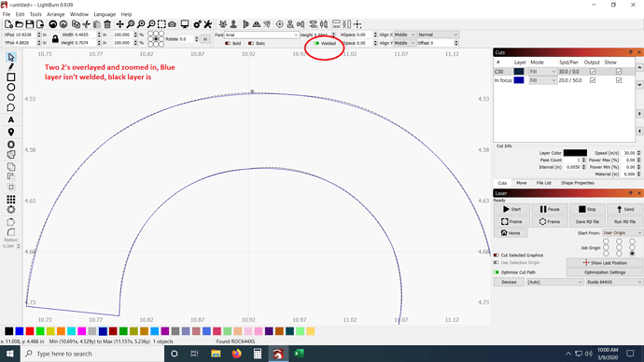The width and height of the screenshot is (644, 362).
Task: Open Excel from the Windows taskbar
Action: click(x=299, y=354)
